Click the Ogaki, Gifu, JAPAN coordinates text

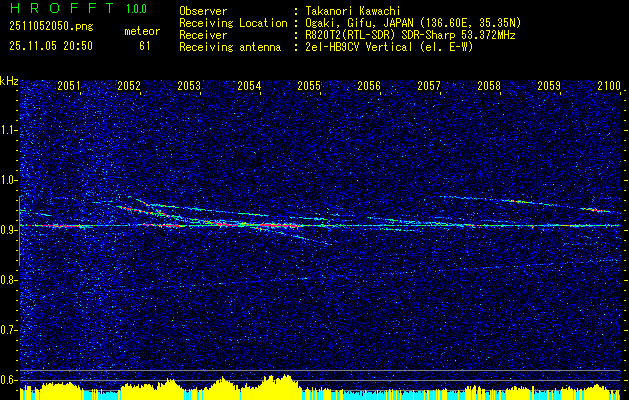point(413,23)
